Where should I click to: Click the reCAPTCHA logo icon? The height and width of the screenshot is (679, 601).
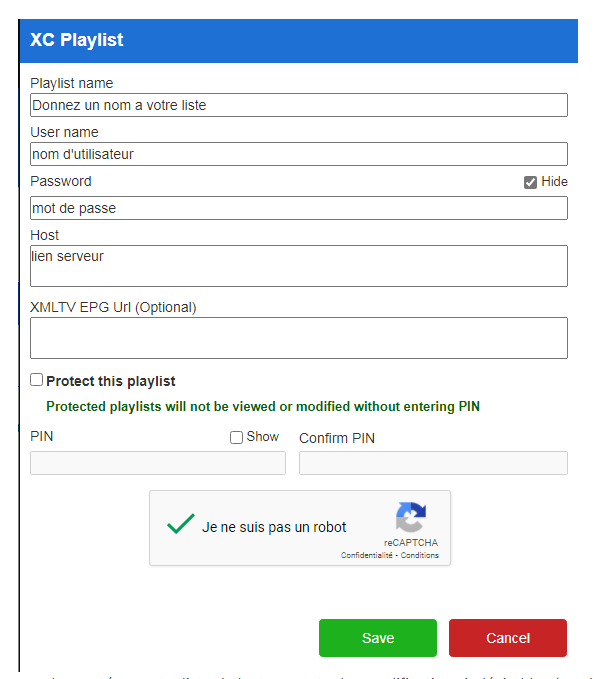pos(410,518)
